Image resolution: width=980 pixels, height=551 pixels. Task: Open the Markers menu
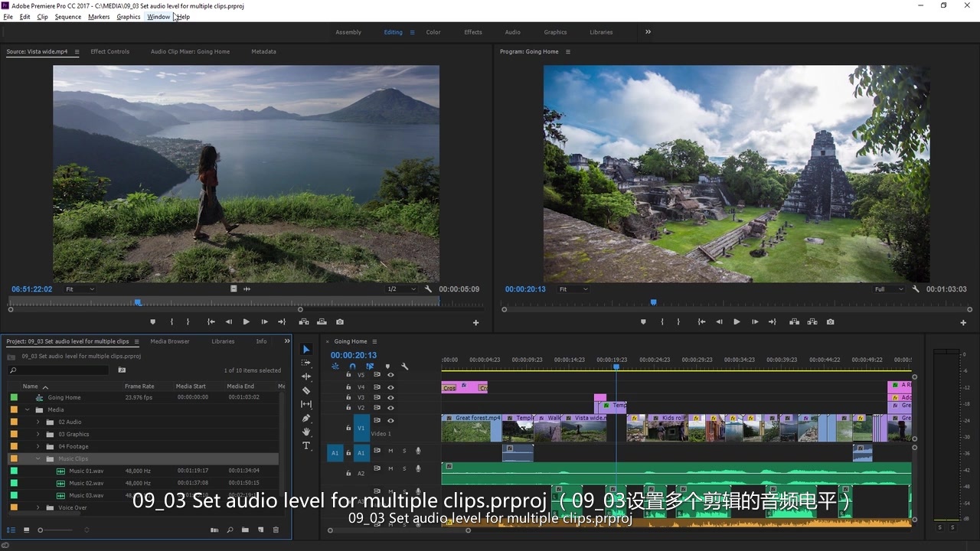point(99,17)
